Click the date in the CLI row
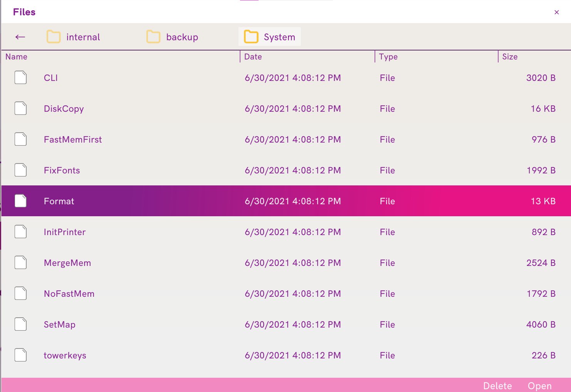571x392 pixels. pos(293,78)
